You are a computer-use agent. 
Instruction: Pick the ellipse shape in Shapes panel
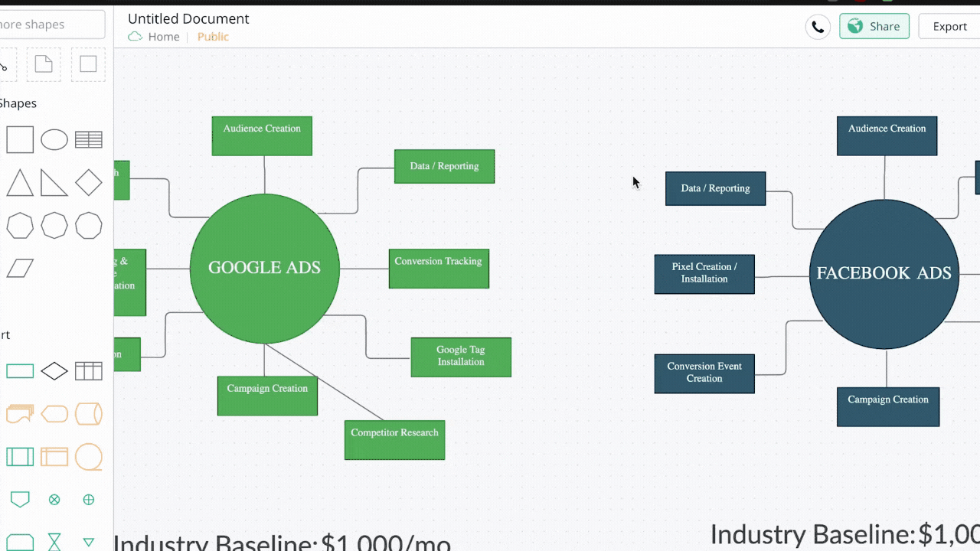coord(54,140)
